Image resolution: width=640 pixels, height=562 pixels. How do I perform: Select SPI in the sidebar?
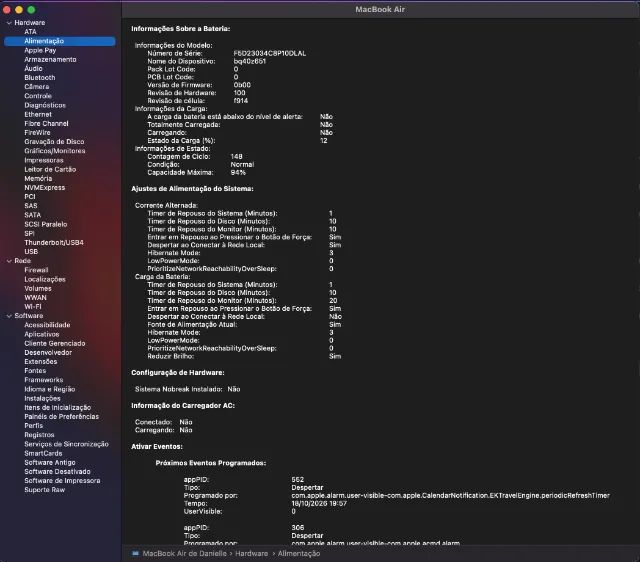(x=29, y=233)
